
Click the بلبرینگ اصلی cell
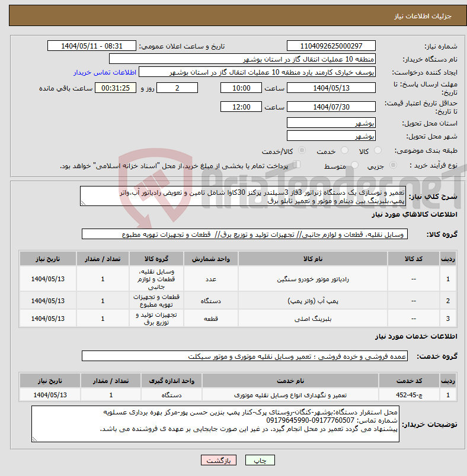point(313,319)
